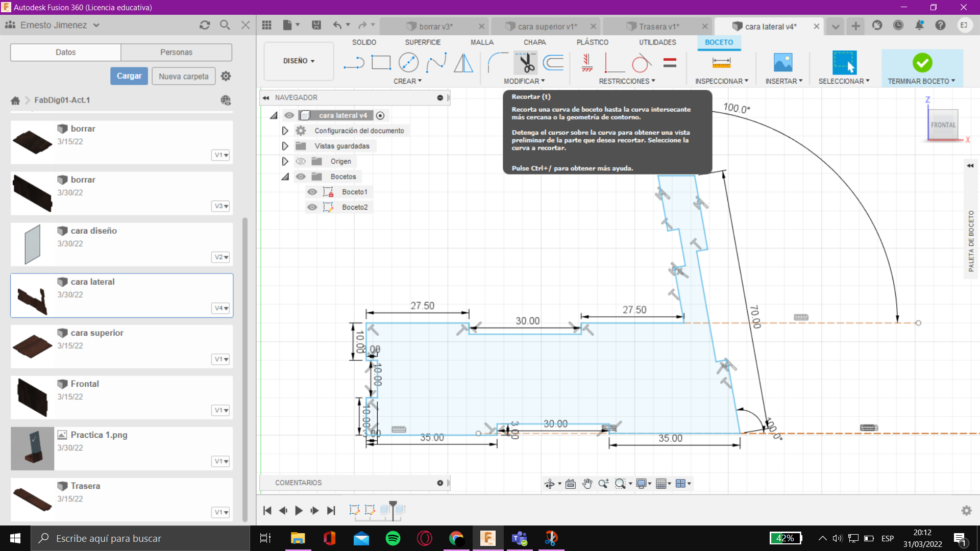Expand Configuración del documento node

285,131
